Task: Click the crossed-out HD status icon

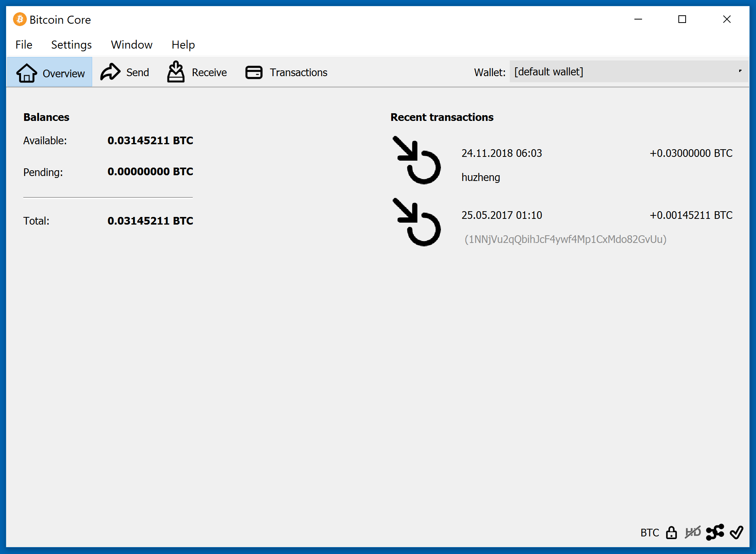Action: click(693, 532)
